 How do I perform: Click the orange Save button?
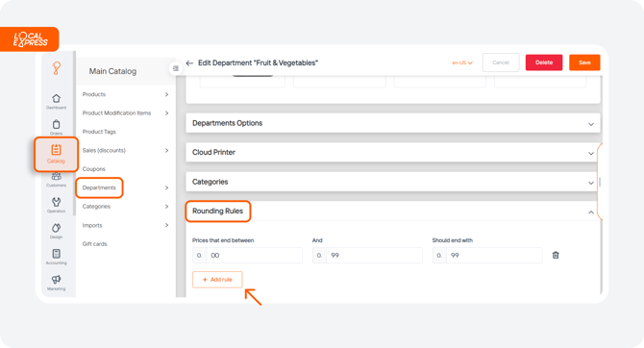(x=584, y=62)
